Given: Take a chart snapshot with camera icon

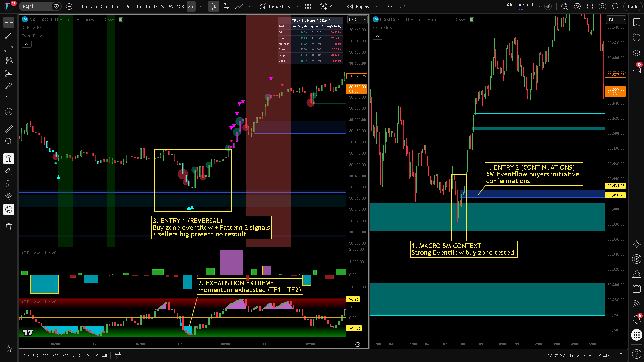Looking at the screenshot, I should (x=602, y=6).
